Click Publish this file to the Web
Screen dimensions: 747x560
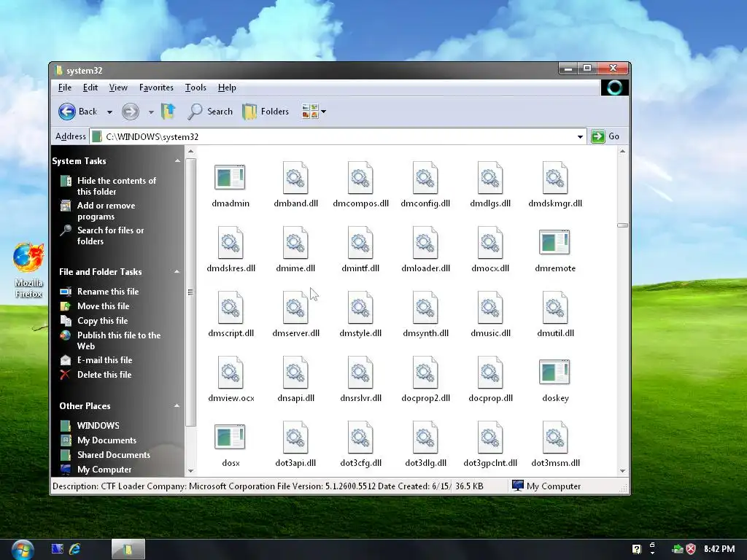click(x=119, y=341)
